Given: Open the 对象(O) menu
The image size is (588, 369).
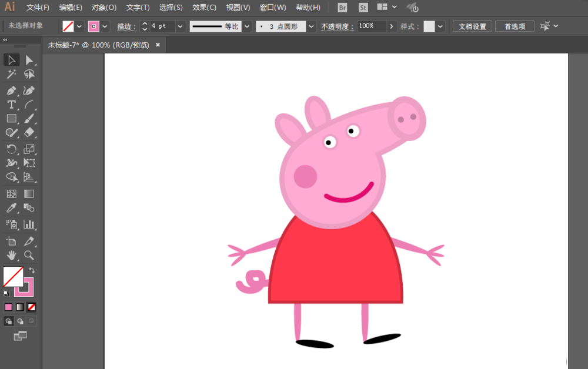Looking at the screenshot, I should 104,8.
